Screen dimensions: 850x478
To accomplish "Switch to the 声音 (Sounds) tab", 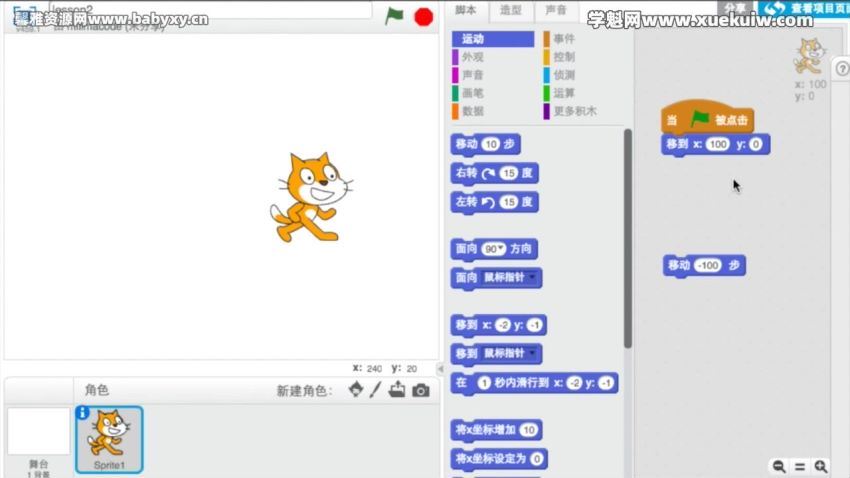I will click(555, 10).
